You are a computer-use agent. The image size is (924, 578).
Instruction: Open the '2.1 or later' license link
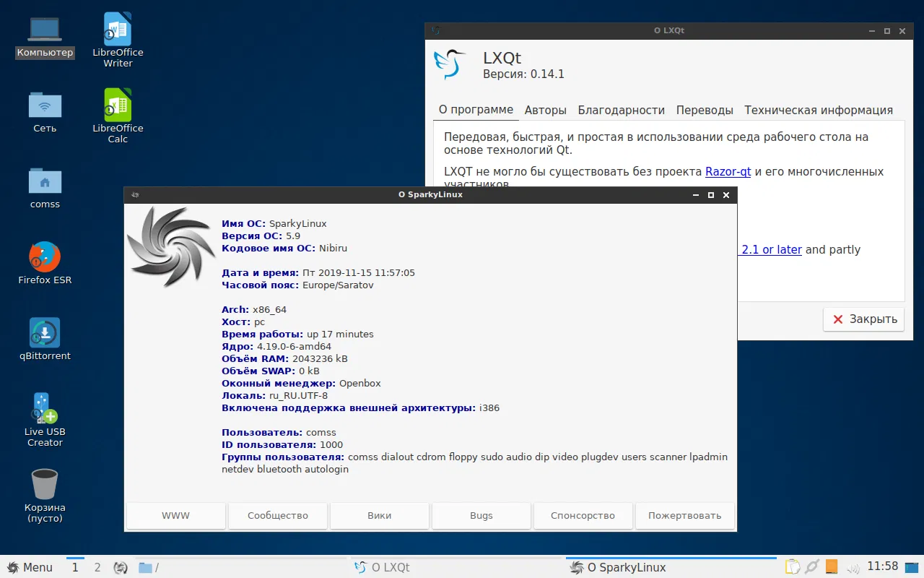tap(772, 249)
